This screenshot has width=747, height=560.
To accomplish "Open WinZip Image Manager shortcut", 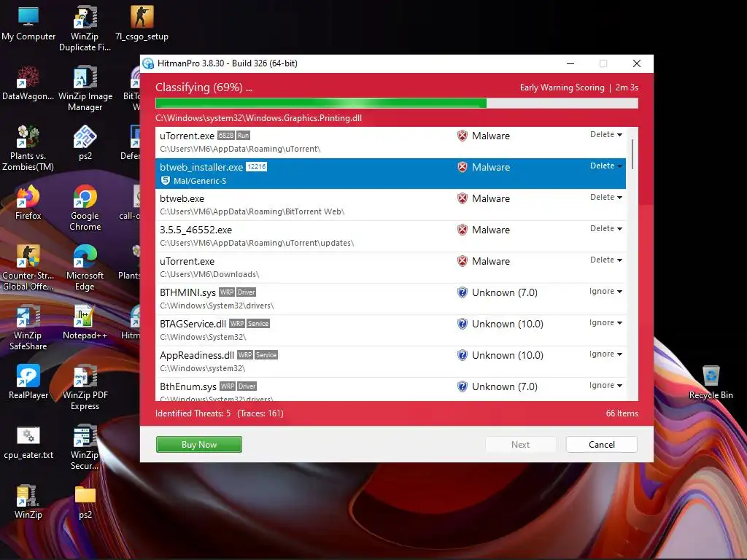I will (85, 88).
